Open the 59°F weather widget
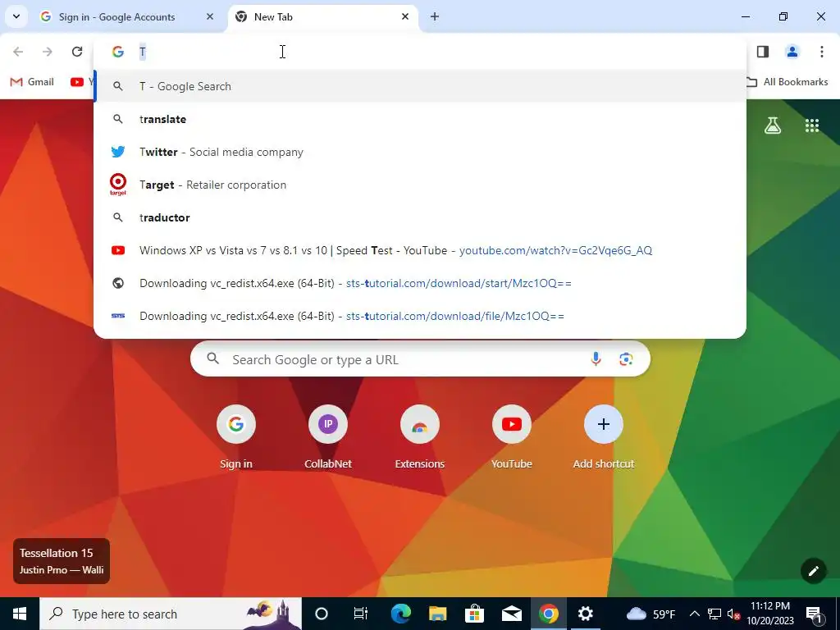840x630 pixels. 651,614
